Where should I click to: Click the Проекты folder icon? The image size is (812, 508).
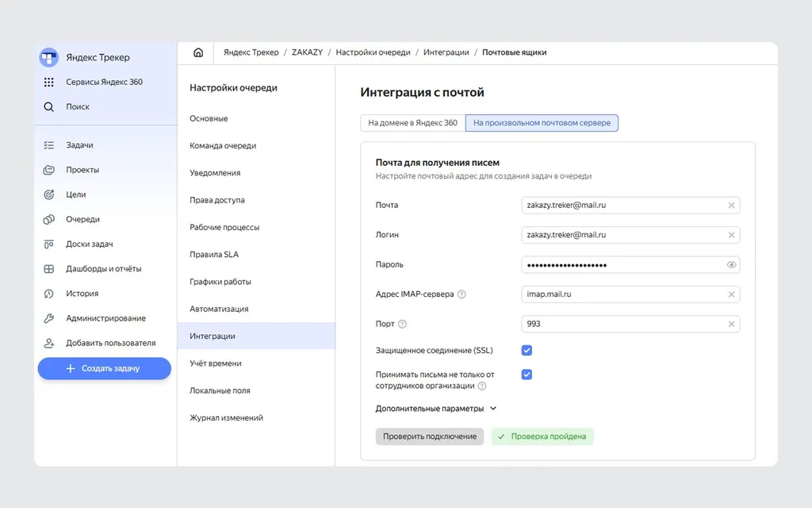[48, 170]
